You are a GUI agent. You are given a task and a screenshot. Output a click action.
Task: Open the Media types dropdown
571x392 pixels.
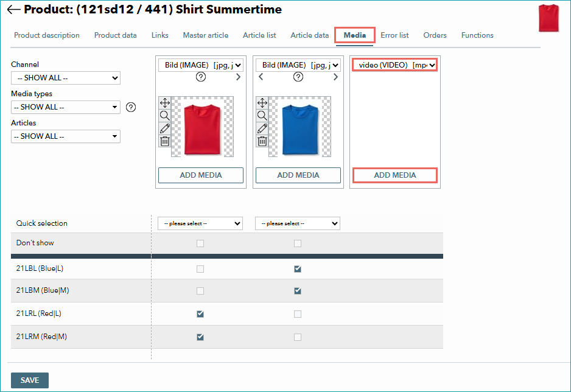pyautogui.click(x=66, y=107)
